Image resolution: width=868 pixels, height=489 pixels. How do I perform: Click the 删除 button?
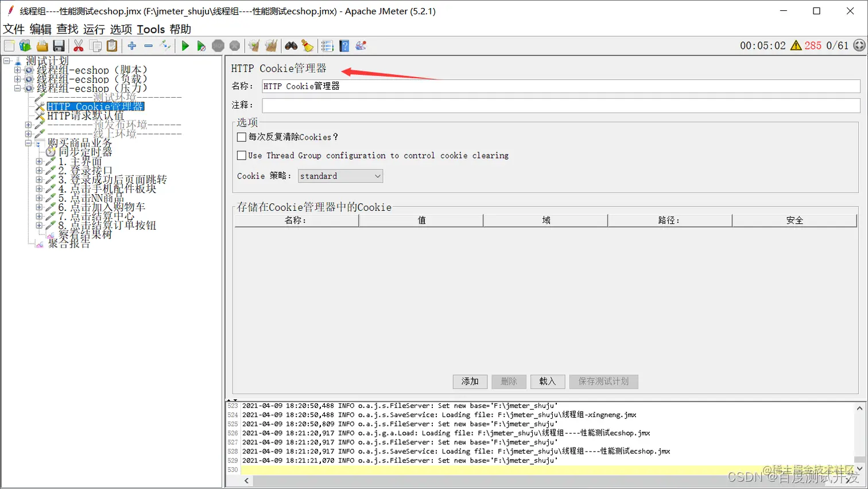509,382
